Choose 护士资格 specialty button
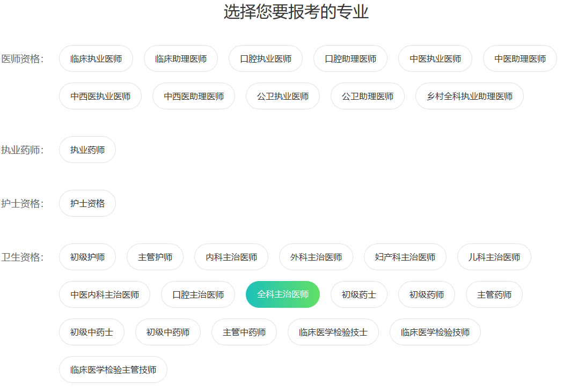This screenshot has height=392, width=563. (87, 203)
